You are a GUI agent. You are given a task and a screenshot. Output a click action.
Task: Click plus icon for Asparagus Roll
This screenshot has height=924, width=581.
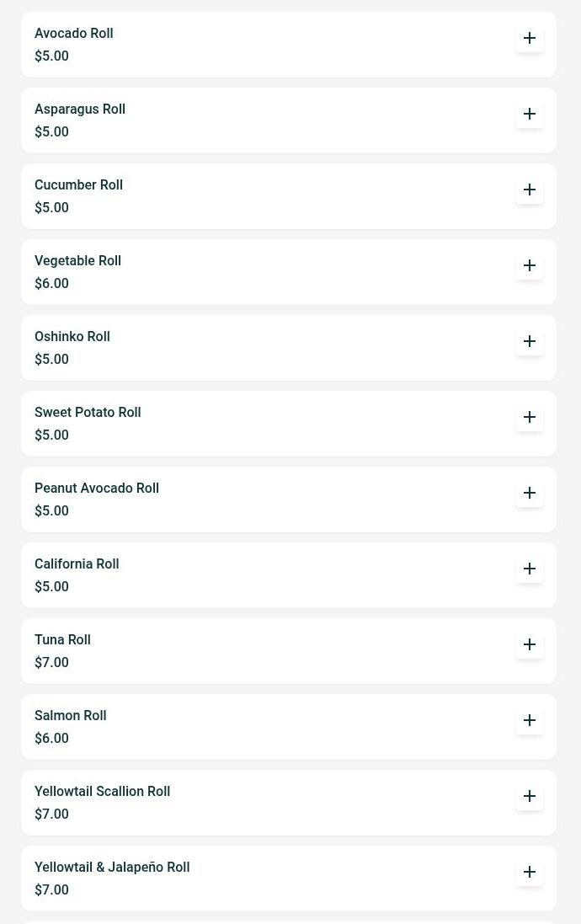530,114
